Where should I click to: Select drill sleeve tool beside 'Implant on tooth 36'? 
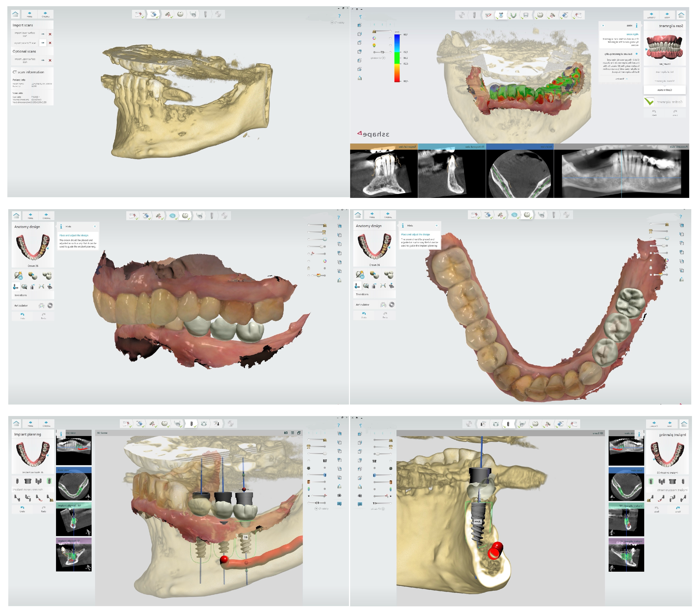pyautogui.click(x=28, y=481)
